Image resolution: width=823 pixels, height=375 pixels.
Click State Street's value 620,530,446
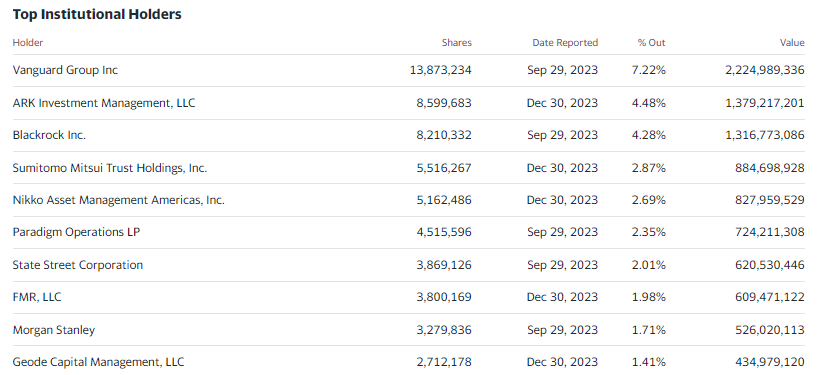[x=770, y=265]
